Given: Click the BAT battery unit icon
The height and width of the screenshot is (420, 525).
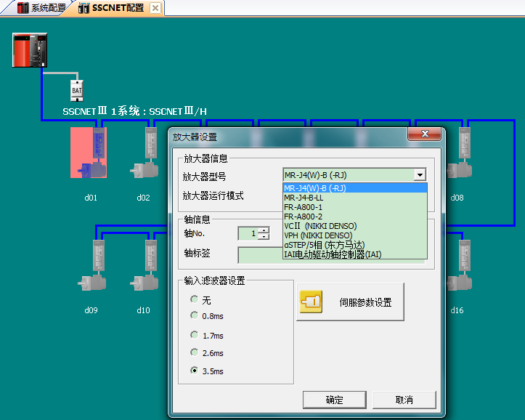Looking at the screenshot, I should [76, 90].
